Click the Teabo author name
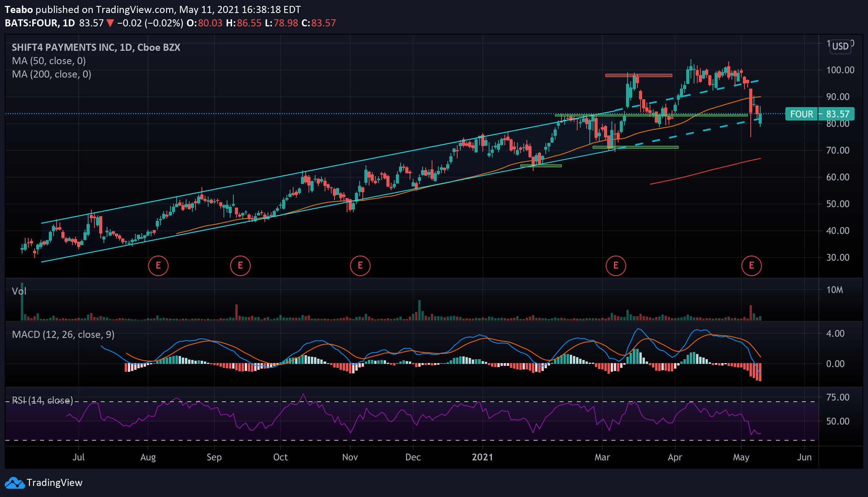868x497 pixels. [18, 9]
